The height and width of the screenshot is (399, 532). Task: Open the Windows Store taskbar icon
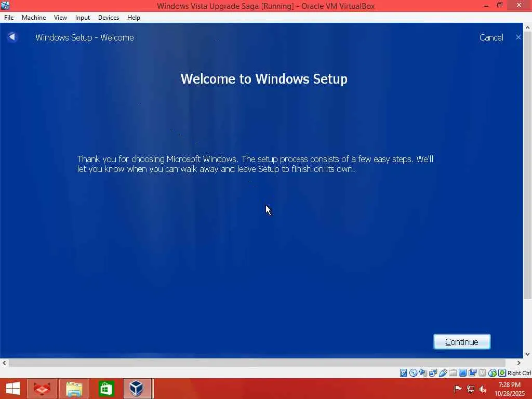[x=106, y=389]
